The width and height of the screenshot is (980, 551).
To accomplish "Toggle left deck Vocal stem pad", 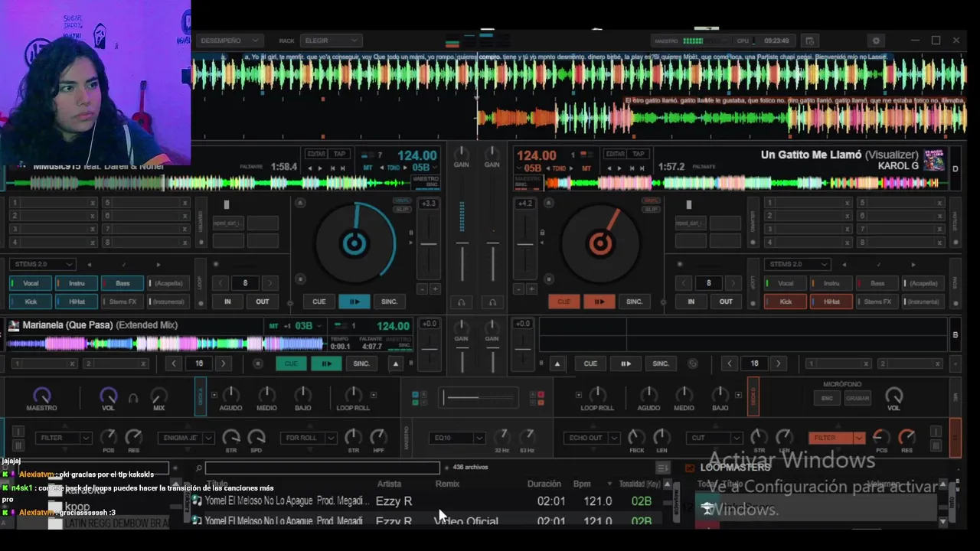I will pos(31,283).
